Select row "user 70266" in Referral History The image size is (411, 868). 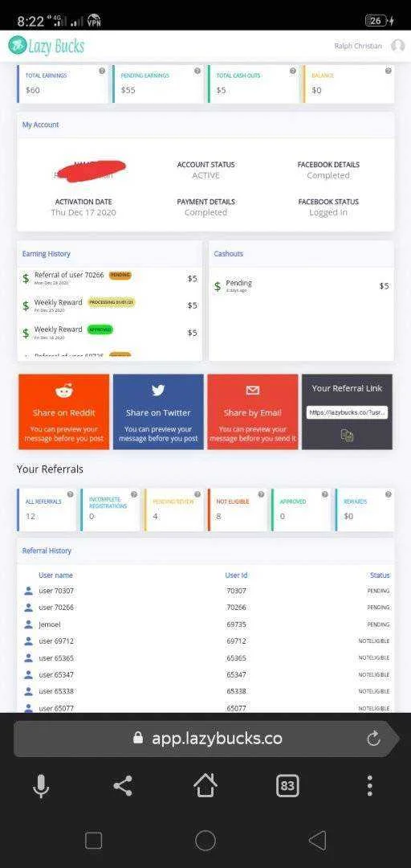205,608
